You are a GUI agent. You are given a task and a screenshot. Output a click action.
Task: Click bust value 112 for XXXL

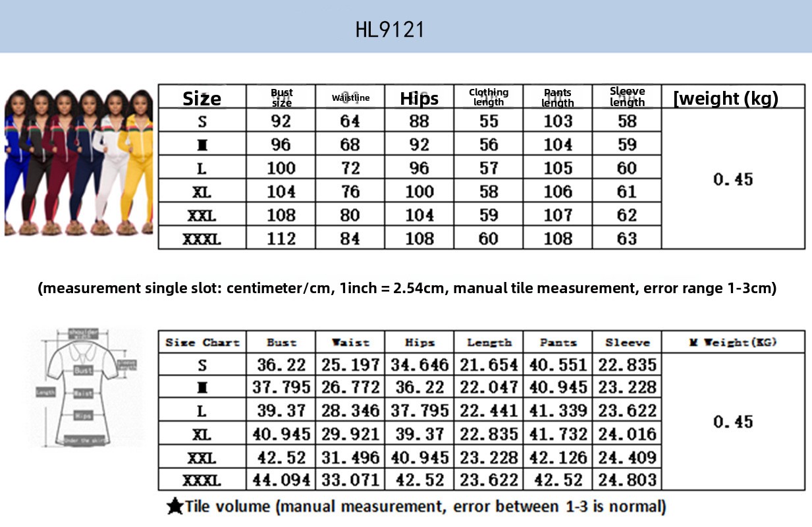pyautogui.click(x=281, y=238)
